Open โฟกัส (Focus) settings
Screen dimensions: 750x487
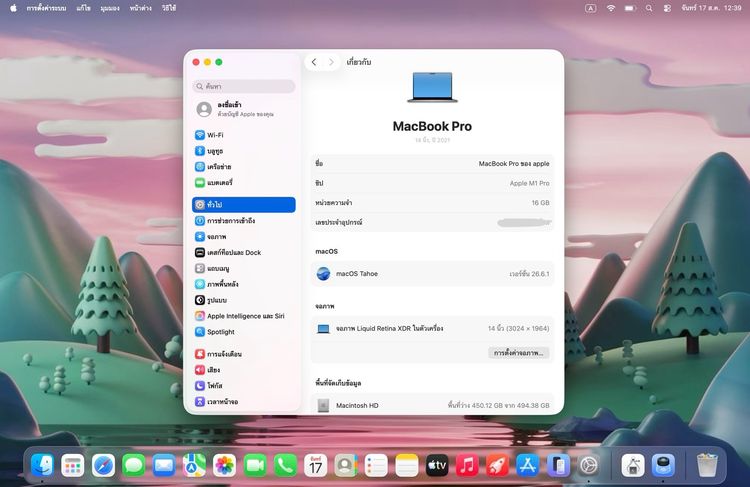pyautogui.click(x=243, y=386)
